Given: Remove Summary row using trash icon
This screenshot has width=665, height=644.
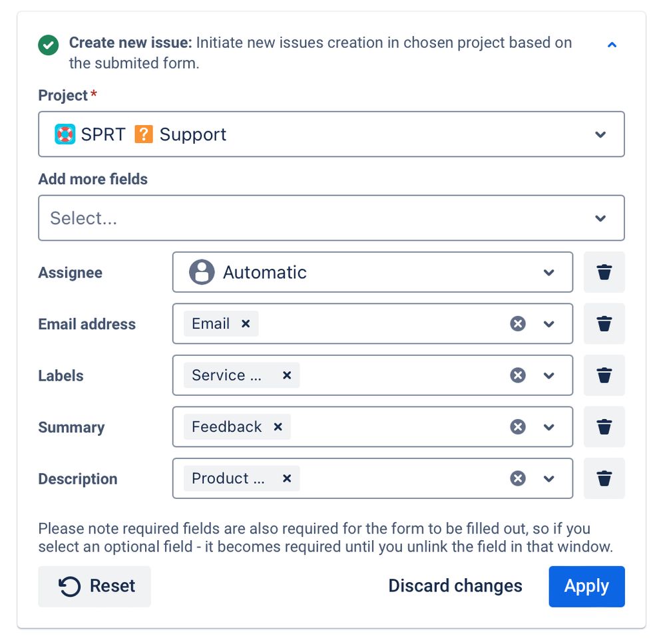Looking at the screenshot, I should [604, 426].
